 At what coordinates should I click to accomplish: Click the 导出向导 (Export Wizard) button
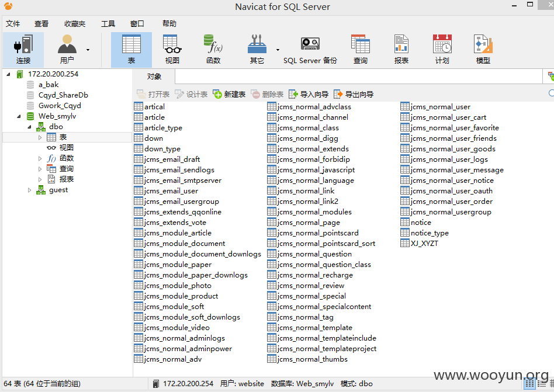click(354, 94)
